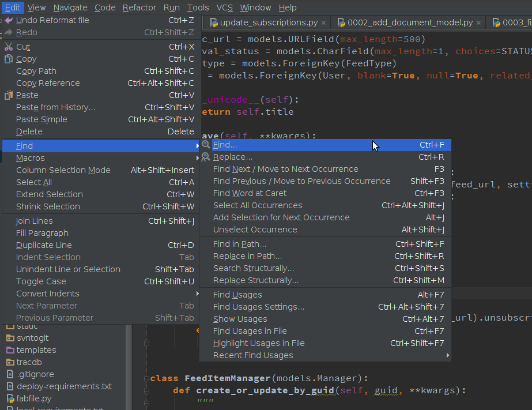Viewport: 532px width, 410px height.
Task: Click the svntogit folder icon
Action: (x=10, y=338)
